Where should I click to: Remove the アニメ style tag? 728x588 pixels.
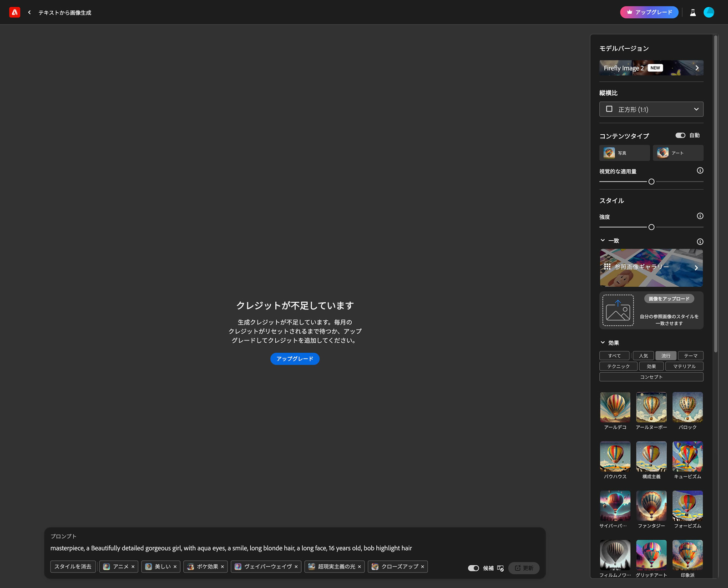tap(133, 567)
